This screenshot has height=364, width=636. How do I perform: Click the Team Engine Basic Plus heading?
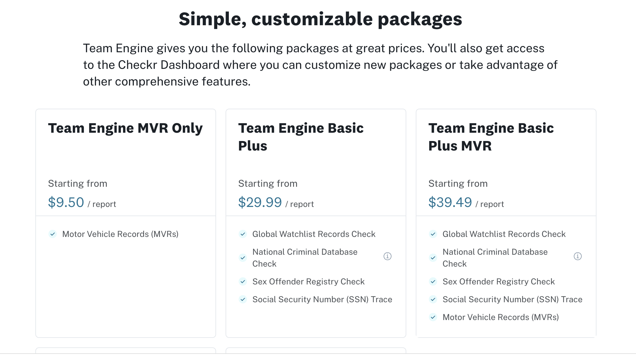300,137
